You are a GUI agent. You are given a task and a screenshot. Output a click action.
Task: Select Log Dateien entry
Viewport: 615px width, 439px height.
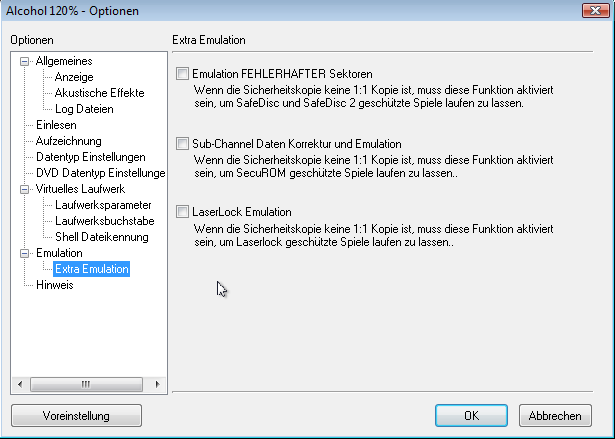click(84, 109)
